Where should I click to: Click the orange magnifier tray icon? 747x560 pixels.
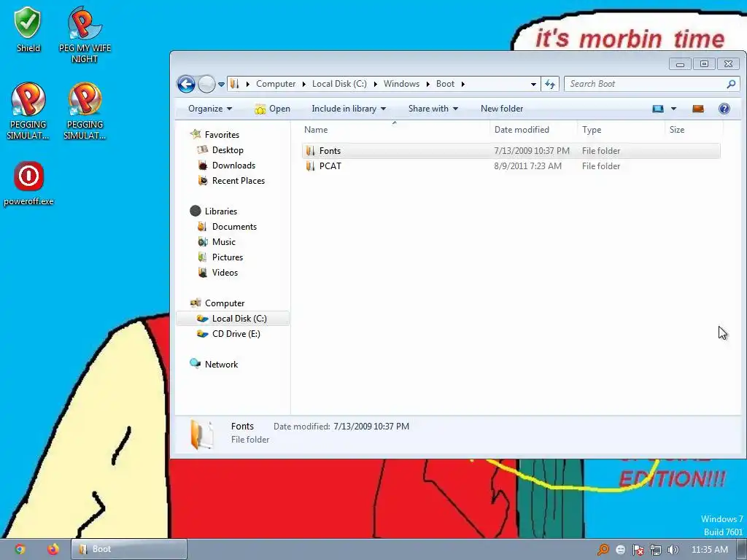603,550
